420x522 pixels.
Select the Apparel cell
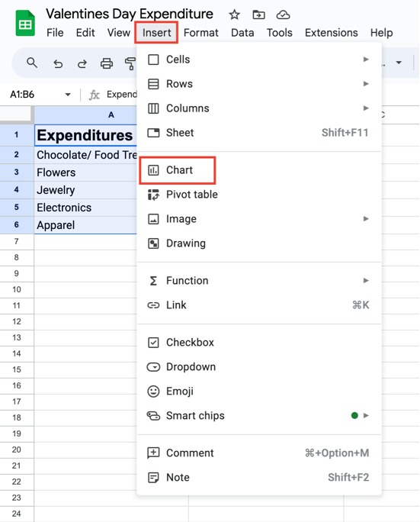click(x=85, y=225)
